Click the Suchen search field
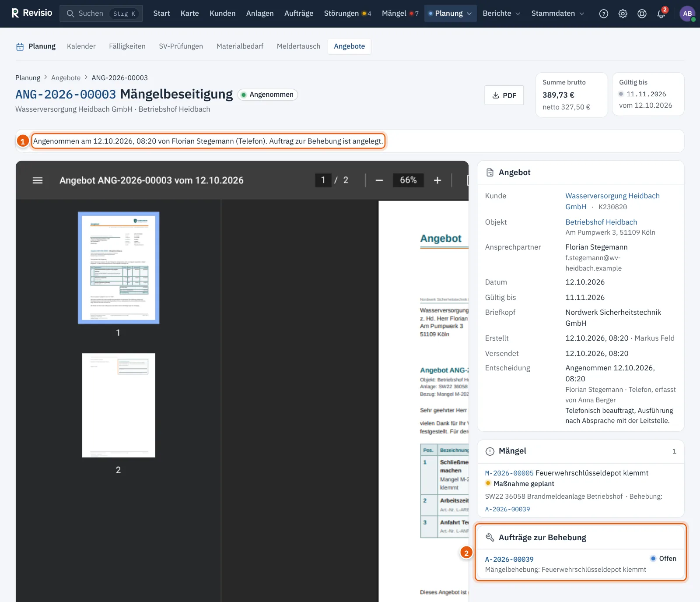This screenshot has width=700, height=602. pyautogui.click(x=101, y=14)
